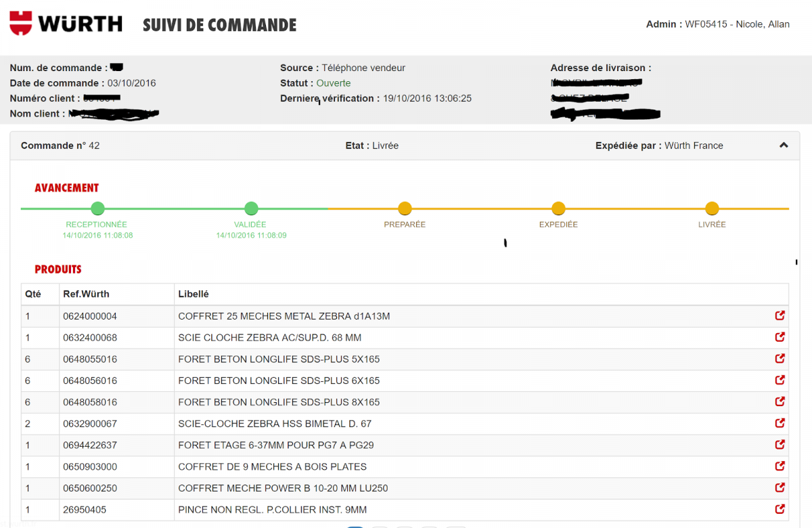812x528 pixels.
Task: Click the Etat : Livrée text
Action: coord(371,146)
